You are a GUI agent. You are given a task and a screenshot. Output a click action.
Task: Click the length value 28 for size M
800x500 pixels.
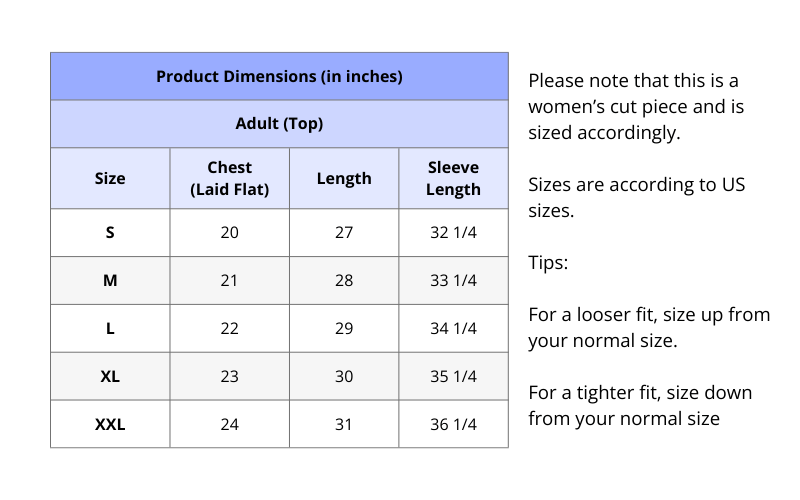point(344,281)
